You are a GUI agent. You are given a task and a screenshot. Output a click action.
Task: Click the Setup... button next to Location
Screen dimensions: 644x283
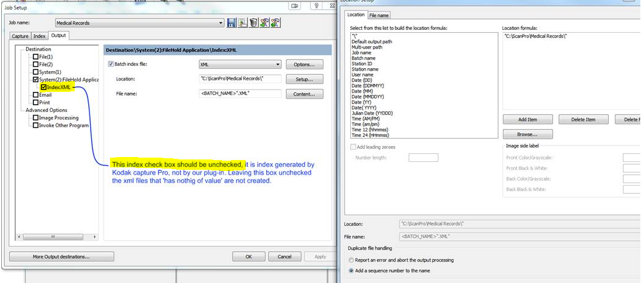(x=304, y=79)
